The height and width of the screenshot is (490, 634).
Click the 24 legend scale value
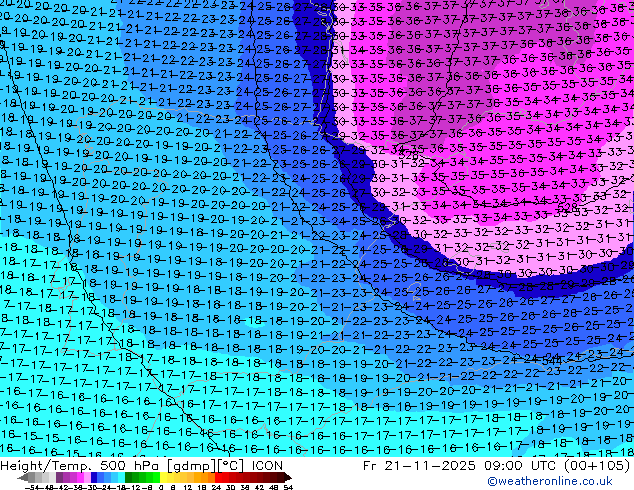tap(216, 487)
